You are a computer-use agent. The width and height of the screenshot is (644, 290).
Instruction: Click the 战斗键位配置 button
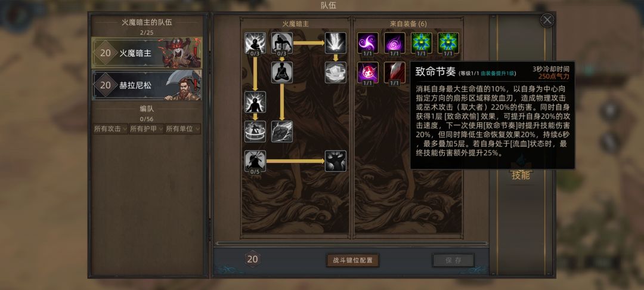pos(352,260)
